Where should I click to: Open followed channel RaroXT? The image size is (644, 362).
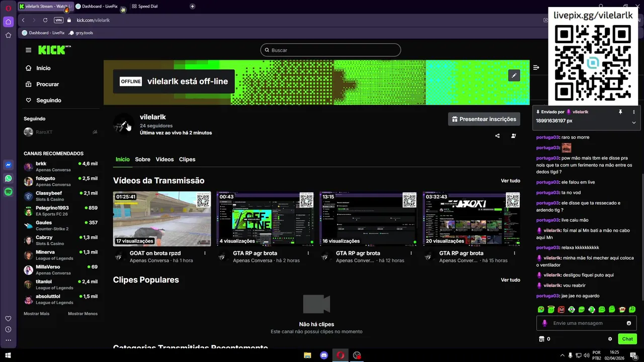[60, 132]
